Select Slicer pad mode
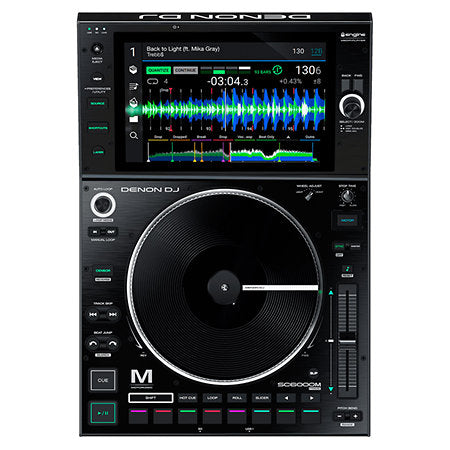450x450 pixels. click(262, 398)
